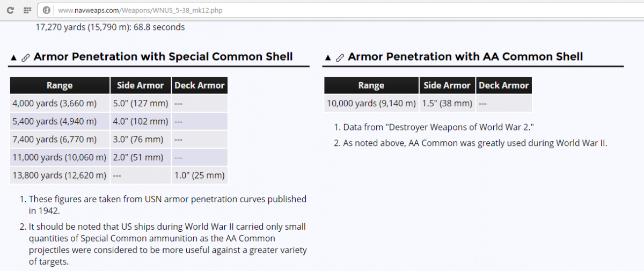Click heading Armor Penetration with Special Common Shell
644x271 pixels.
(163, 57)
